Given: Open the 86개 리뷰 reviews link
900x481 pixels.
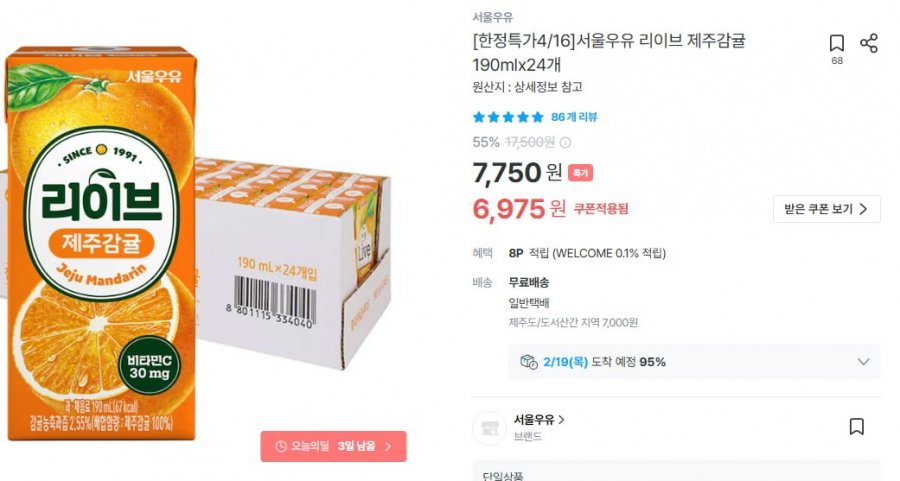Looking at the screenshot, I should [574, 117].
